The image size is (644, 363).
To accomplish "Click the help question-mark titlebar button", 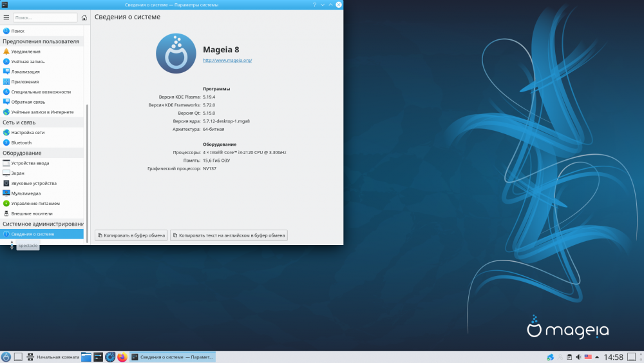I will coord(315,5).
